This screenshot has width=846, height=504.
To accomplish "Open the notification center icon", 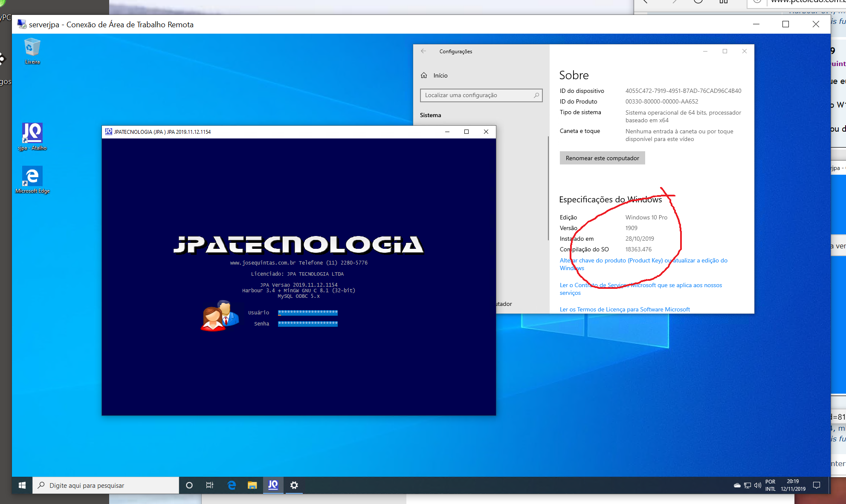I will (x=817, y=485).
